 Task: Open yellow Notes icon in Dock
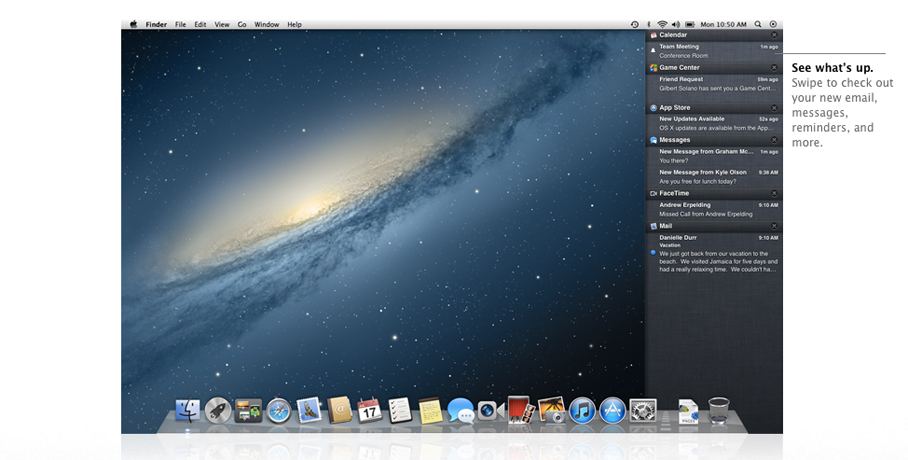click(430, 410)
